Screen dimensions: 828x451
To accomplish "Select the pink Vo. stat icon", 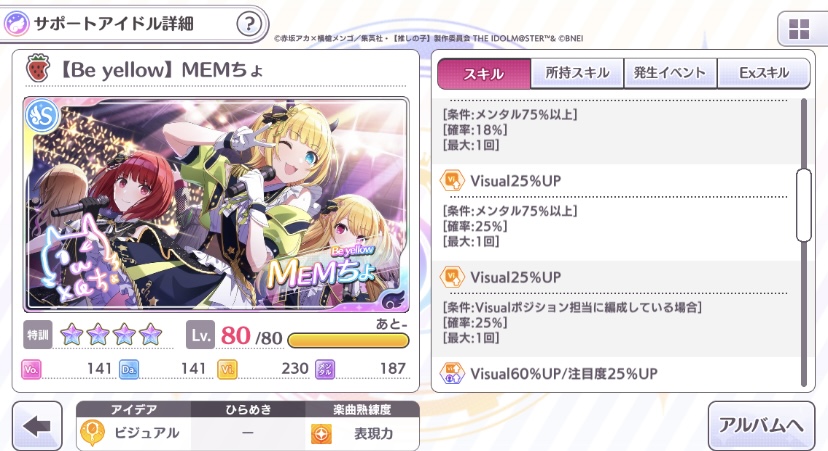I will (31, 369).
